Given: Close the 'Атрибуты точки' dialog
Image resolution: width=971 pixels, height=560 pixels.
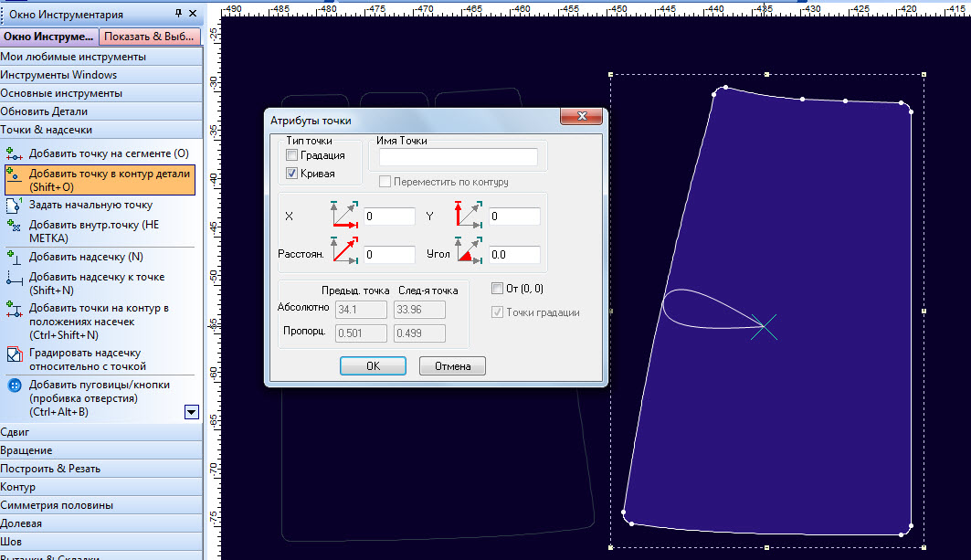Looking at the screenshot, I should tap(582, 116).
